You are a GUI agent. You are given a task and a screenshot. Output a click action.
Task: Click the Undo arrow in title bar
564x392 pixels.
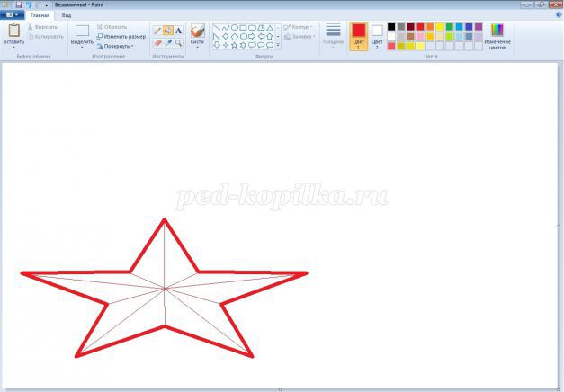point(29,4)
